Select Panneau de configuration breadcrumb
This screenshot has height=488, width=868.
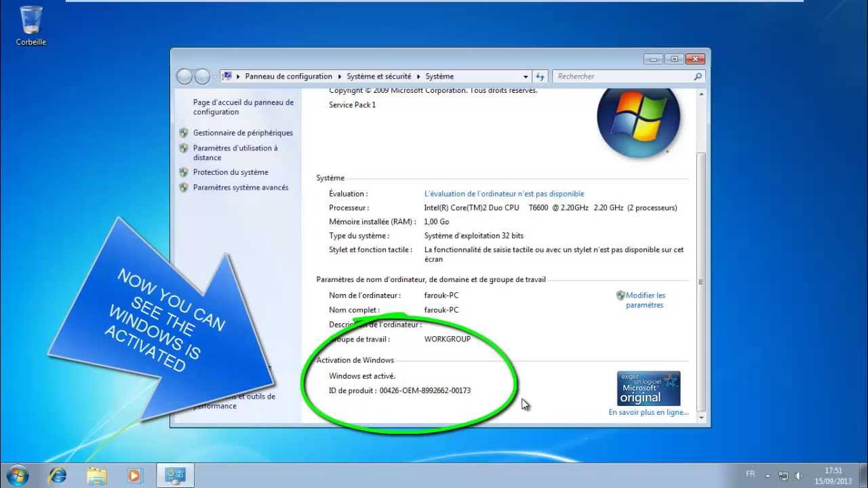tap(288, 77)
